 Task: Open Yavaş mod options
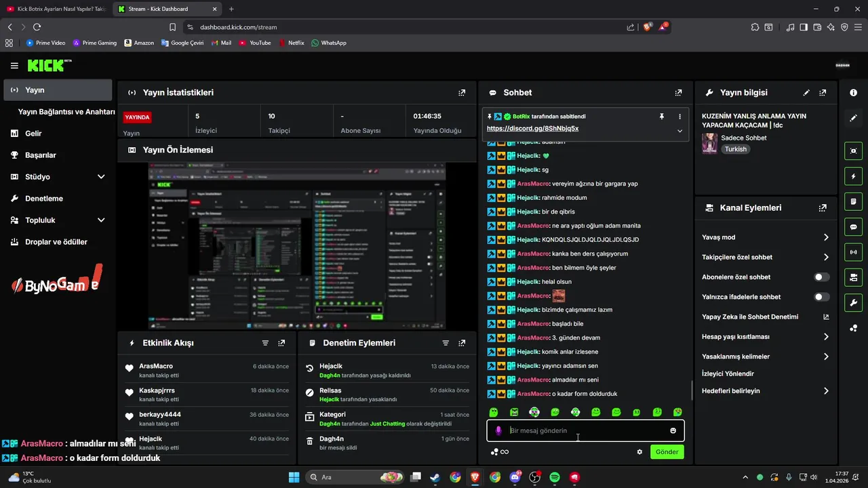[x=766, y=237]
